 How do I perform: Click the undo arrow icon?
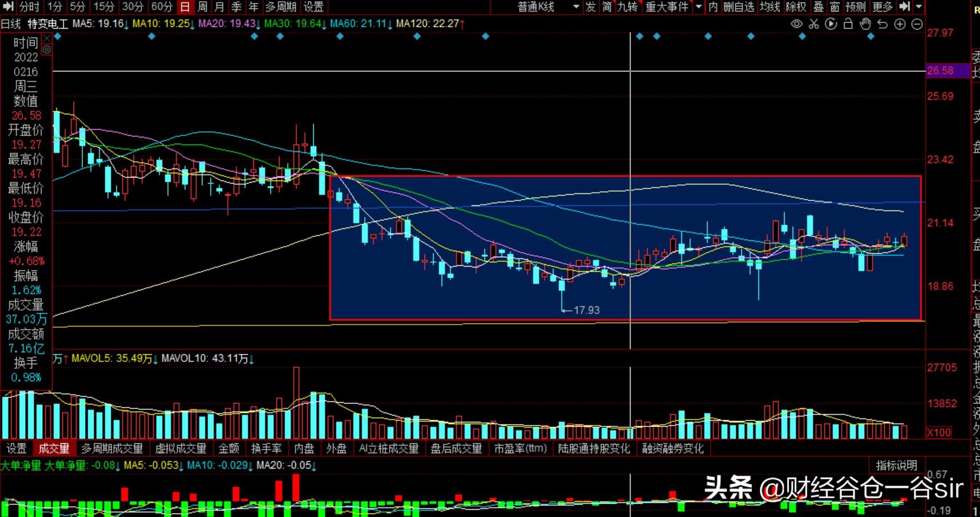click(x=882, y=24)
